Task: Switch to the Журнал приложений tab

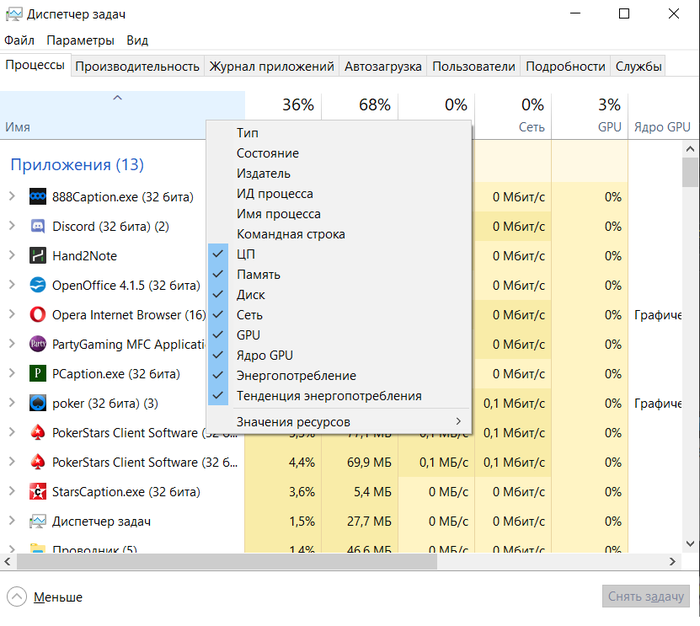Action: (x=271, y=67)
